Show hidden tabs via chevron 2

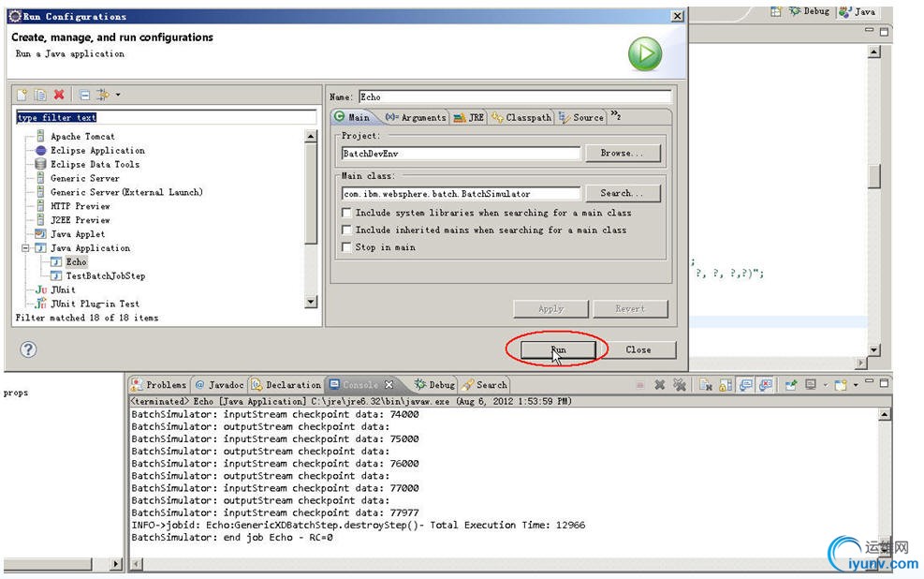tap(615, 115)
